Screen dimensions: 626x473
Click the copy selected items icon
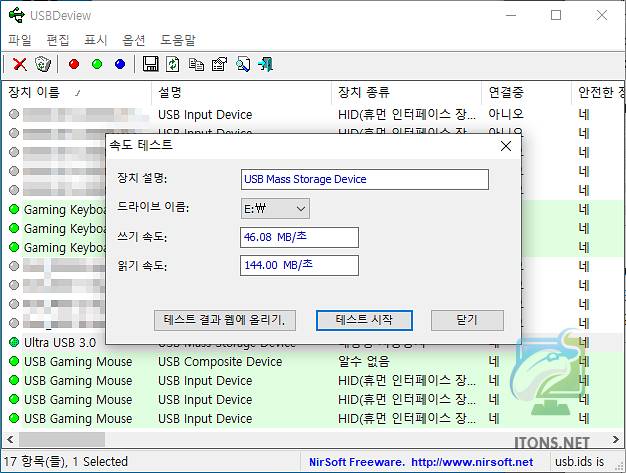tap(196, 64)
